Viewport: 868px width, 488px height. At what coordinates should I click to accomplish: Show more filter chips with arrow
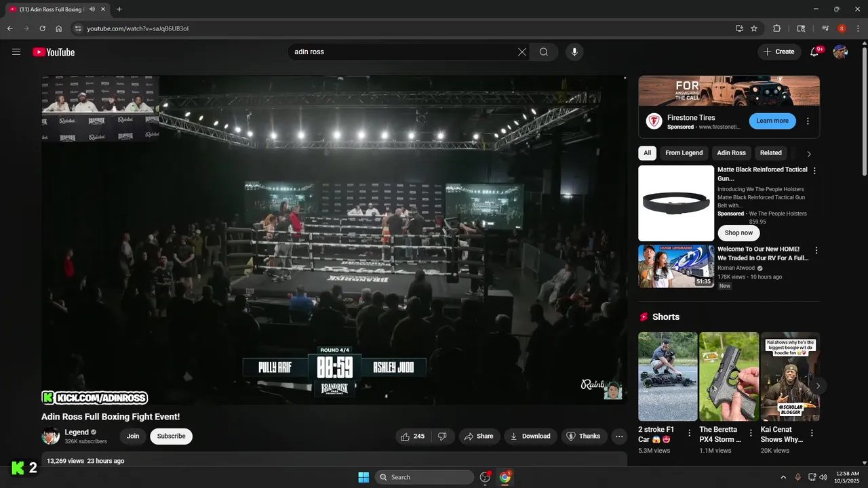tap(809, 154)
